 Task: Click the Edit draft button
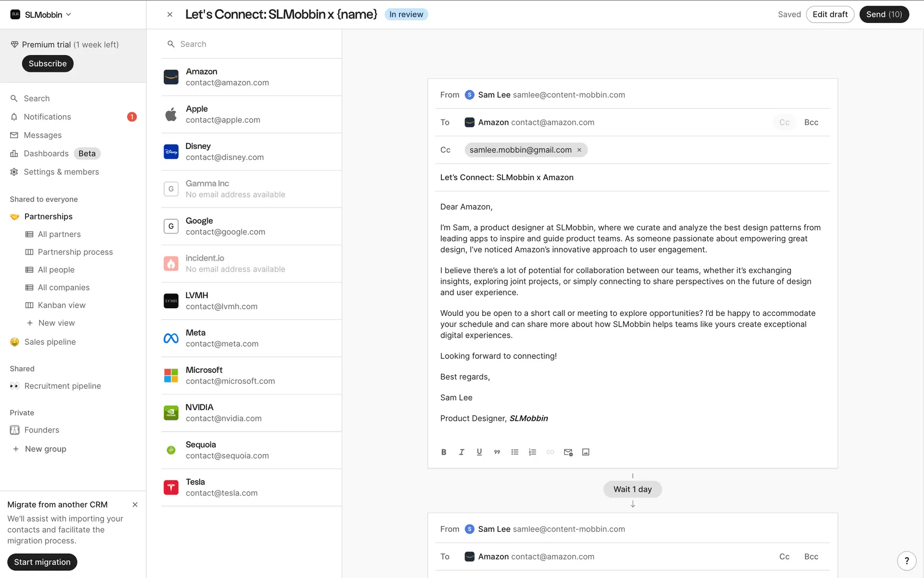point(830,14)
